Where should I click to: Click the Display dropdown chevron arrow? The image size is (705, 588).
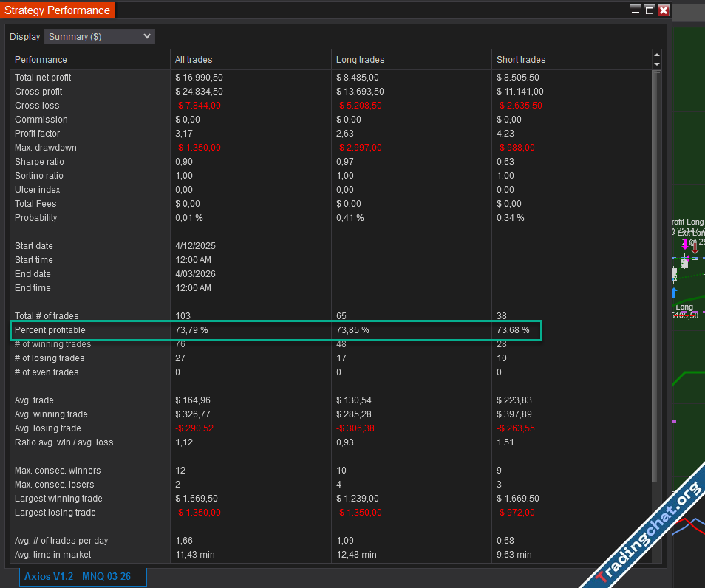pyautogui.click(x=146, y=36)
